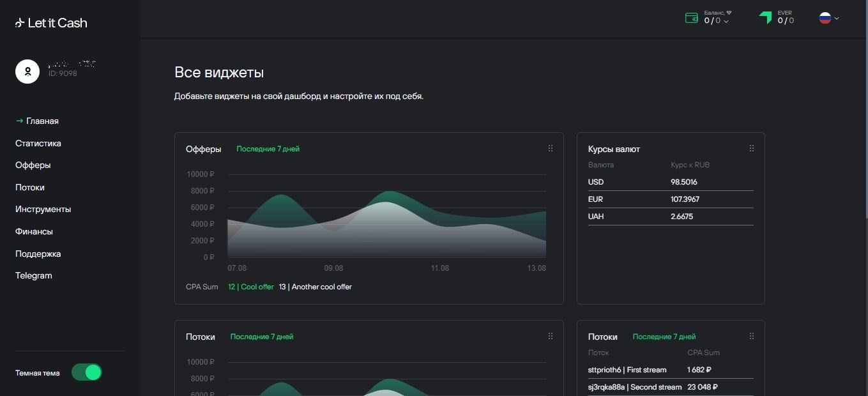The height and width of the screenshot is (396, 868).
Task: Click the green EVER logo icon
Action: tap(765, 18)
